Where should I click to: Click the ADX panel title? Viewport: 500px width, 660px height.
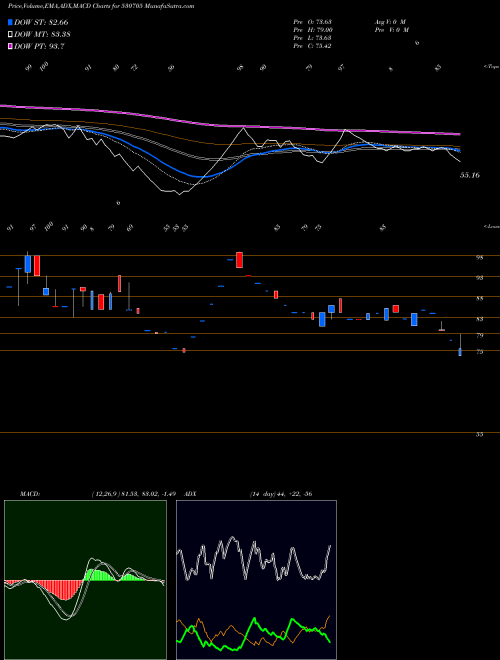[x=191, y=494]
